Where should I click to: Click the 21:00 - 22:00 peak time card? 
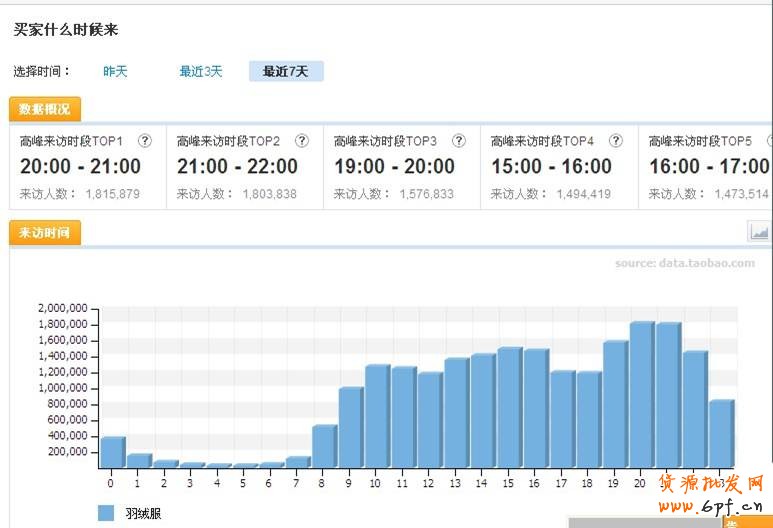click(244, 167)
